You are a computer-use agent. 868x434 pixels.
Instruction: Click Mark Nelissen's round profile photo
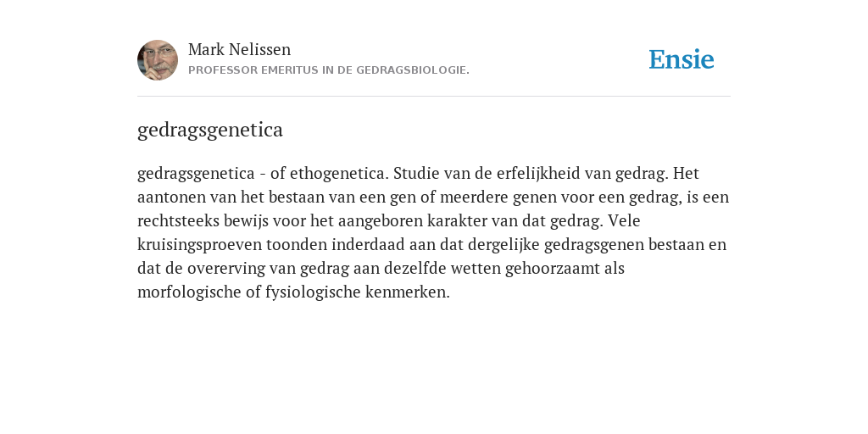click(158, 60)
